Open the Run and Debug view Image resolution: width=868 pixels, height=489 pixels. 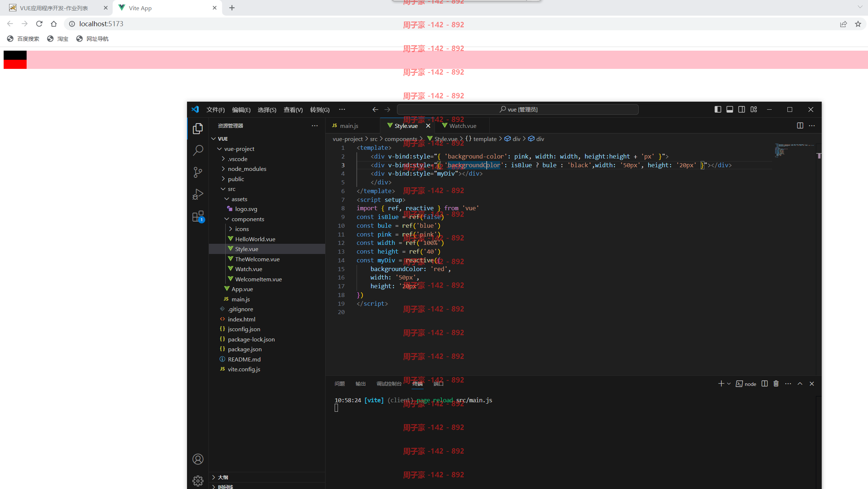click(x=198, y=194)
